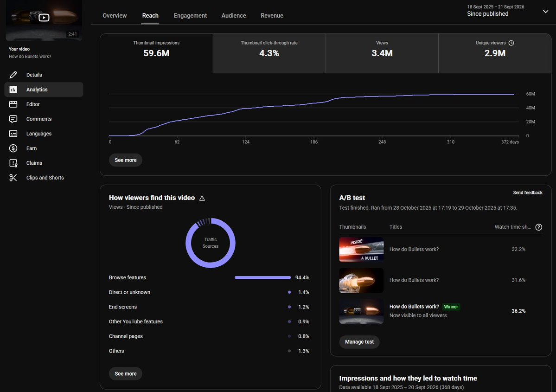
Task: Click the Other YouTube features traffic source
Action: click(x=209, y=322)
